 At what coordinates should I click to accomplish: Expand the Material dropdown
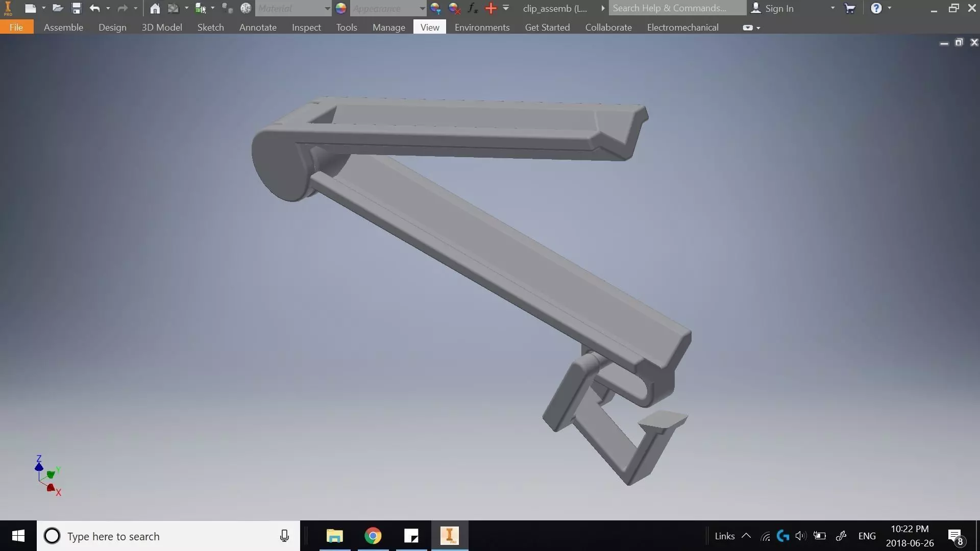click(x=327, y=8)
